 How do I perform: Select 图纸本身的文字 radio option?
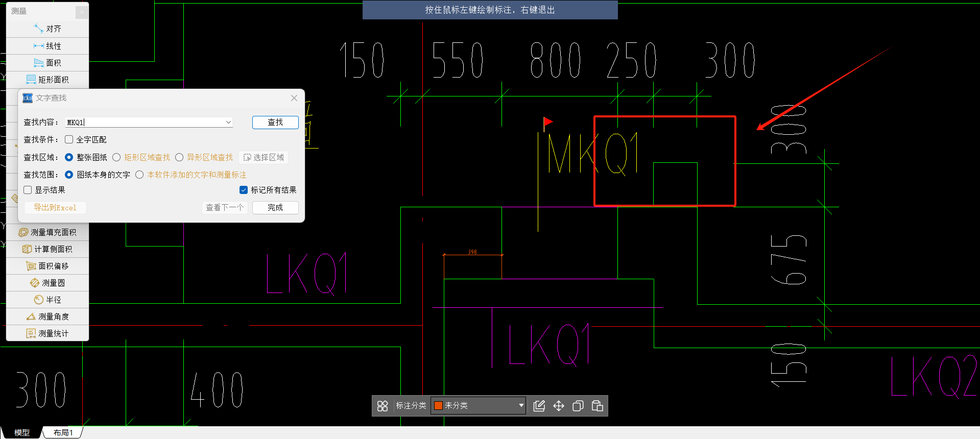coord(69,175)
